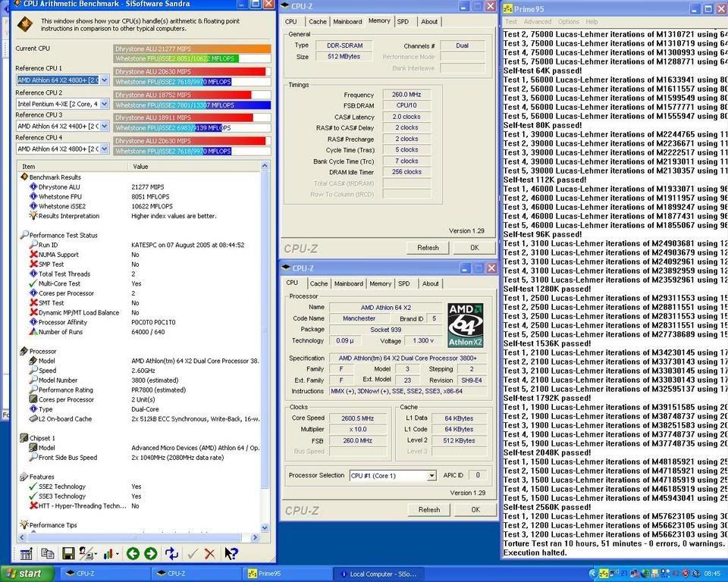This screenshot has height=582, width=728.
Task: Switch to SPD tab in upper CPU-Z
Action: click(403, 21)
